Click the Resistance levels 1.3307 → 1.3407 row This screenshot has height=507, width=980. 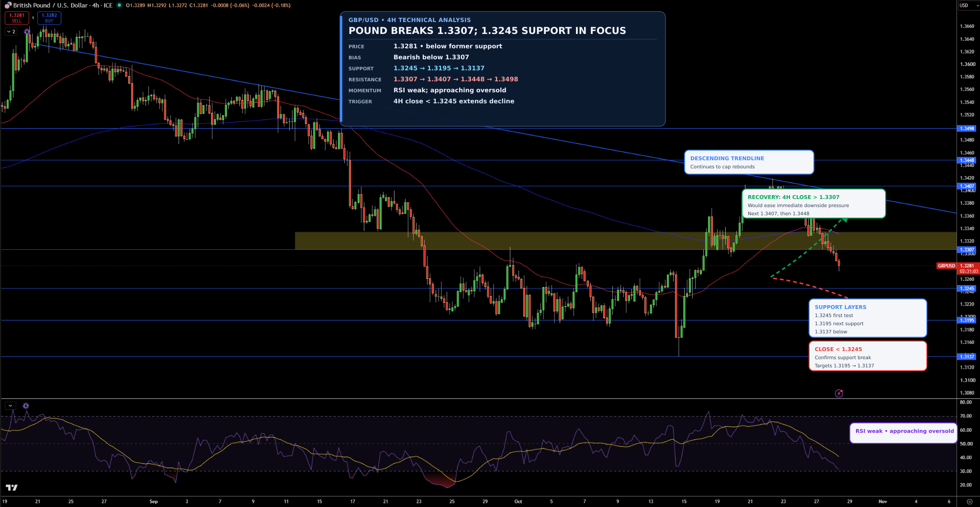coord(433,79)
